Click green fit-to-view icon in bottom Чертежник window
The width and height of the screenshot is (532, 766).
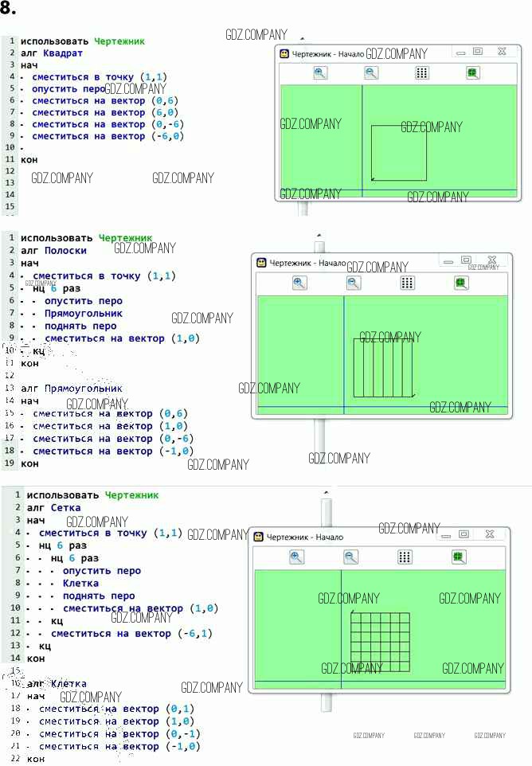pyautogui.click(x=459, y=557)
